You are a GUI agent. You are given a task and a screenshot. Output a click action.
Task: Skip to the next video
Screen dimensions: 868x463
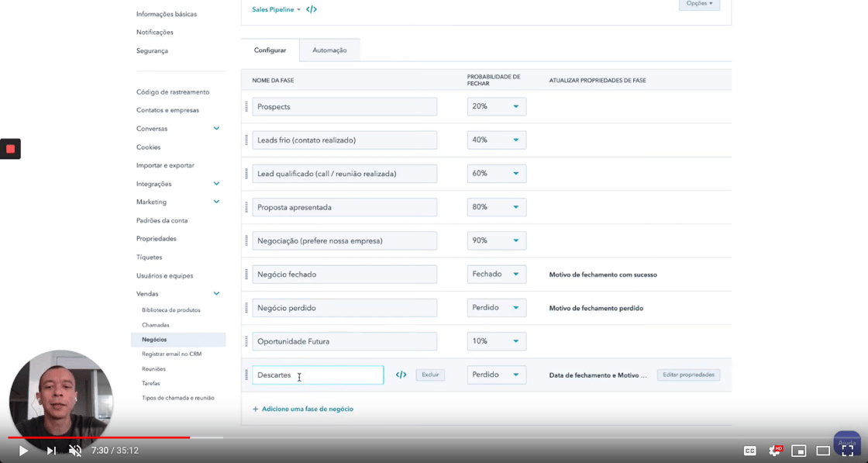tap(51, 451)
